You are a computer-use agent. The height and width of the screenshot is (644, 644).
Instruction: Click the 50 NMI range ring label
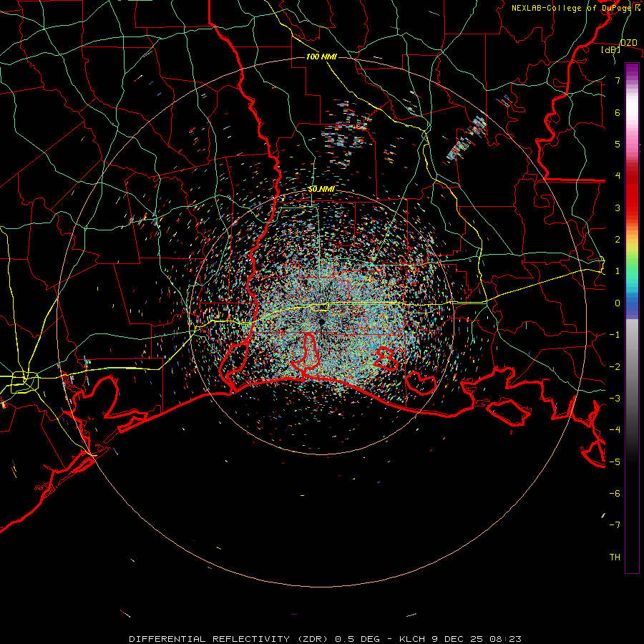pos(321,189)
